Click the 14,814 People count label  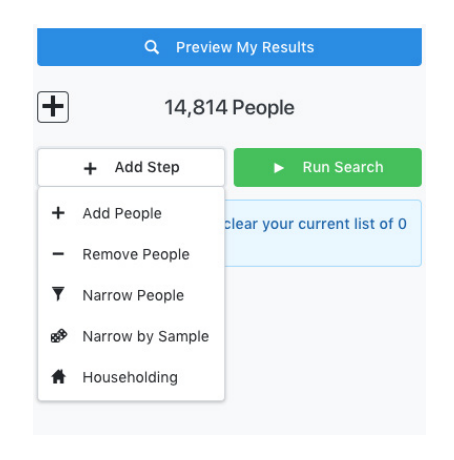pyautogui.click(x=229, y=107)
